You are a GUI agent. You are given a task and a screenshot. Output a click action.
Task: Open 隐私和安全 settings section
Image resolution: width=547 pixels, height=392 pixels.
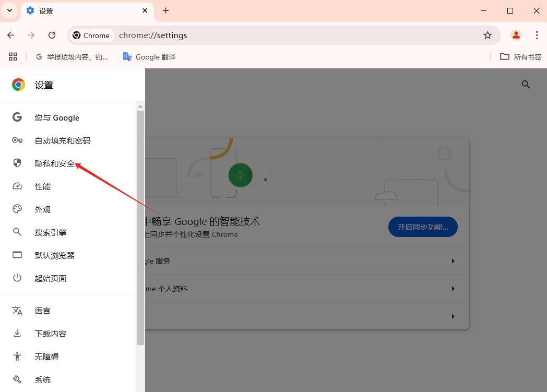tap(68, 163)
